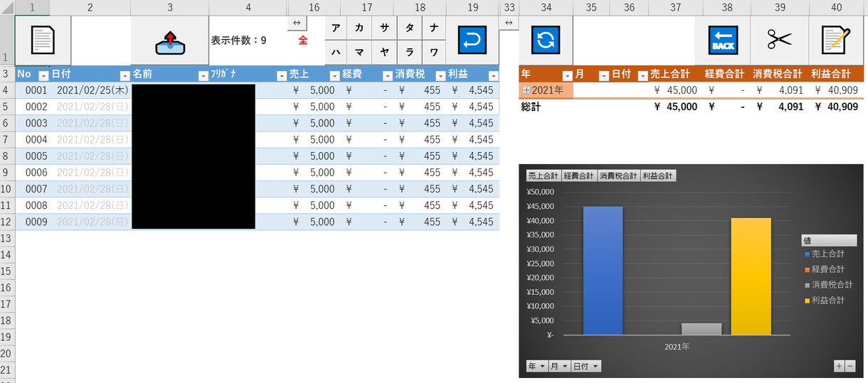Click chart 消費税合計 value field button
Image resolution: width=868 pixels, height=383 pixels.
coord(618,176)
